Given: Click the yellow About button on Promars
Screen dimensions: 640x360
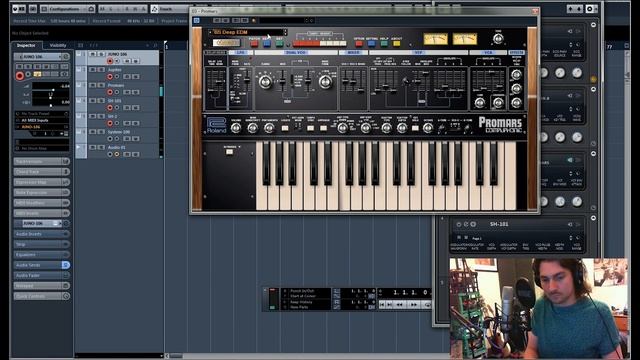Looking at the screenshot, I should [x=397, y=43].
